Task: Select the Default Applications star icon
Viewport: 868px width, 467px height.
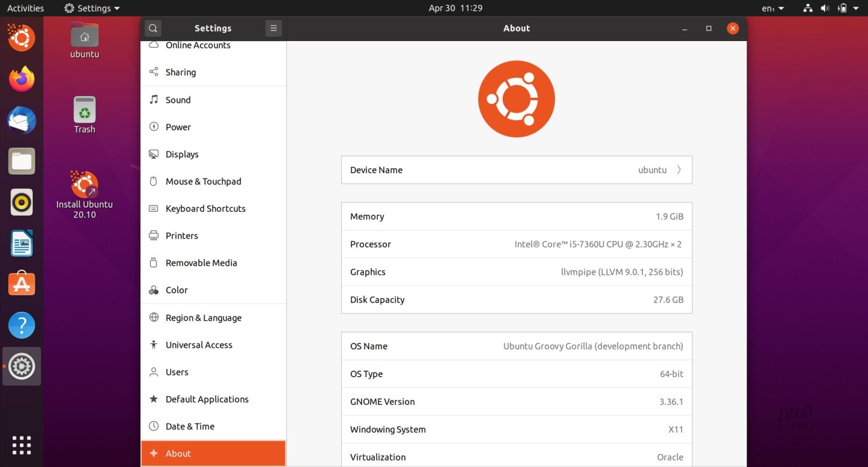Action: point(154,399)
